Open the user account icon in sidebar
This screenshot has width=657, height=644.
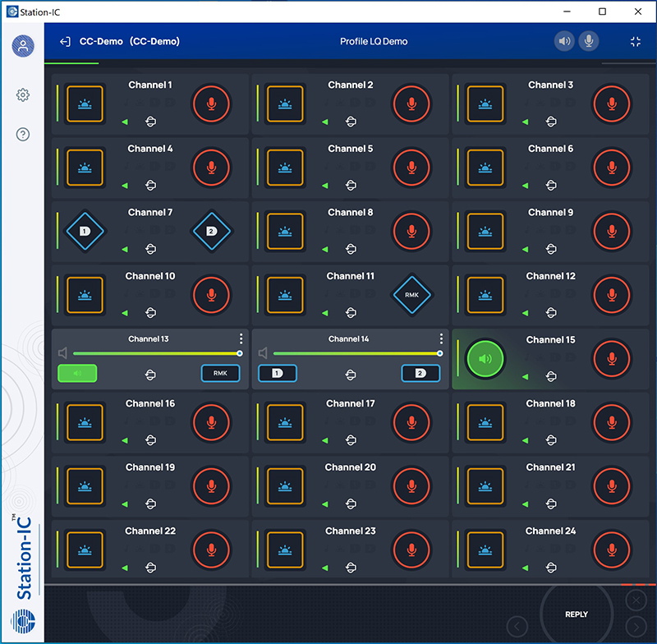pyautogui.click(x=23, y=46)
